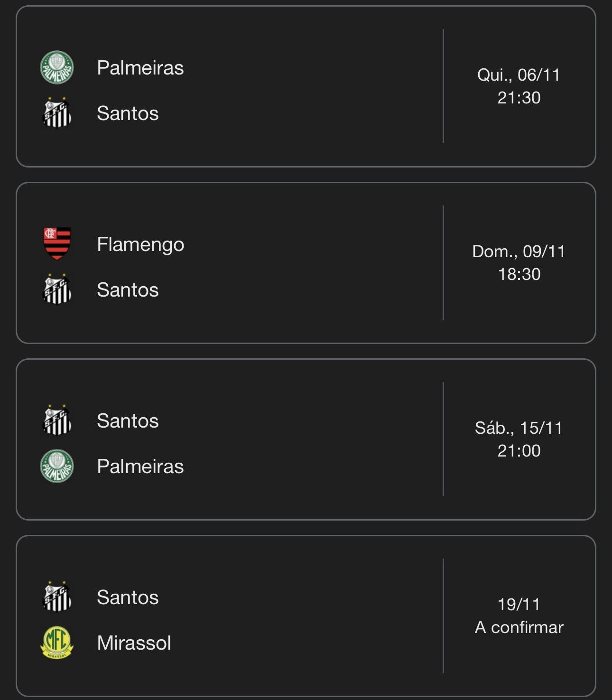Open the Flamengo team name link

140,244
